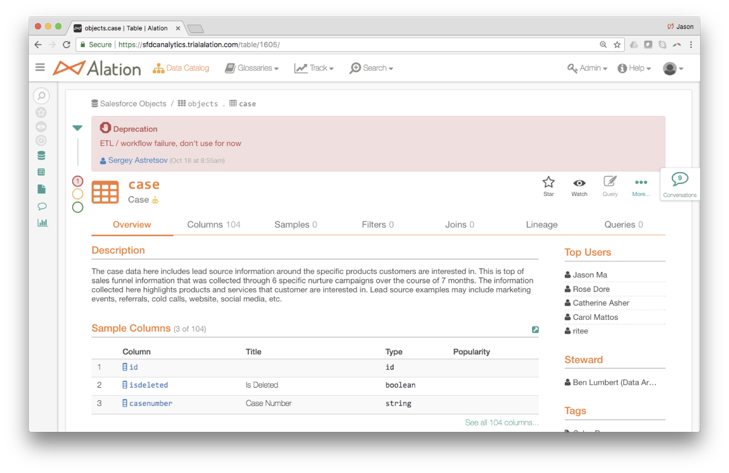The width and height of the screenshot is (729, 473).
Task: Open the Track dropdown
Action: (x=314, y=68)
